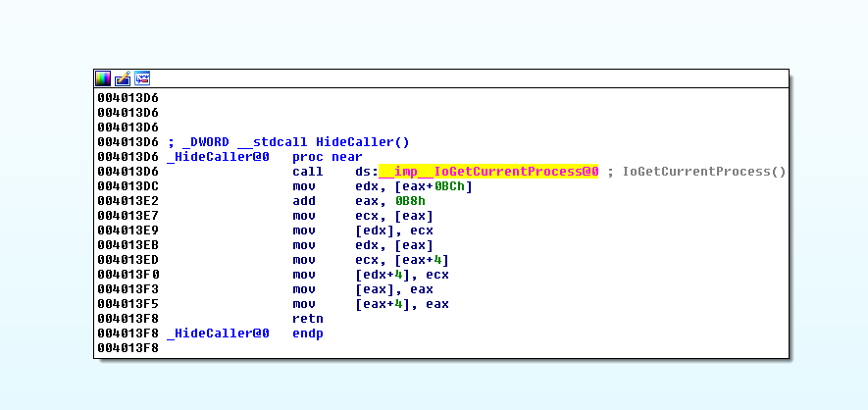Viewport: 868px width, 410px height.
Task: Click the node color palette icon
Action: point(103,78)
